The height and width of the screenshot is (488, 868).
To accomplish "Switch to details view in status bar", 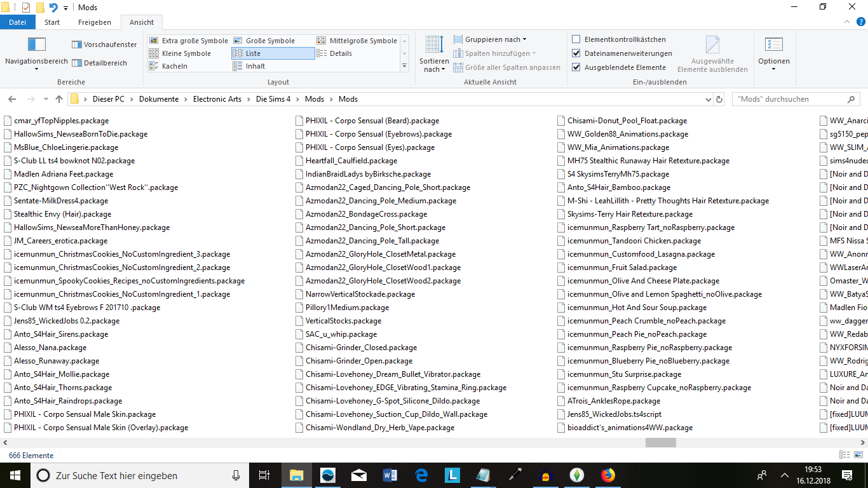I will [844, 455].
